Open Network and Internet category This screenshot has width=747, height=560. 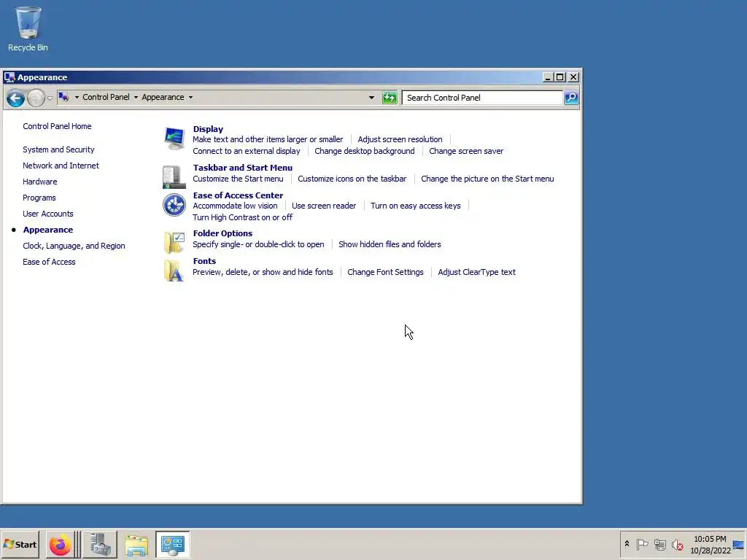[x=61, y=166]
